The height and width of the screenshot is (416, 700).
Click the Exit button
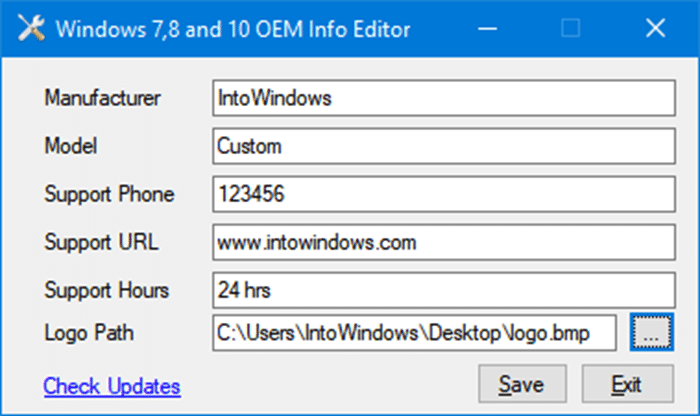627,384
